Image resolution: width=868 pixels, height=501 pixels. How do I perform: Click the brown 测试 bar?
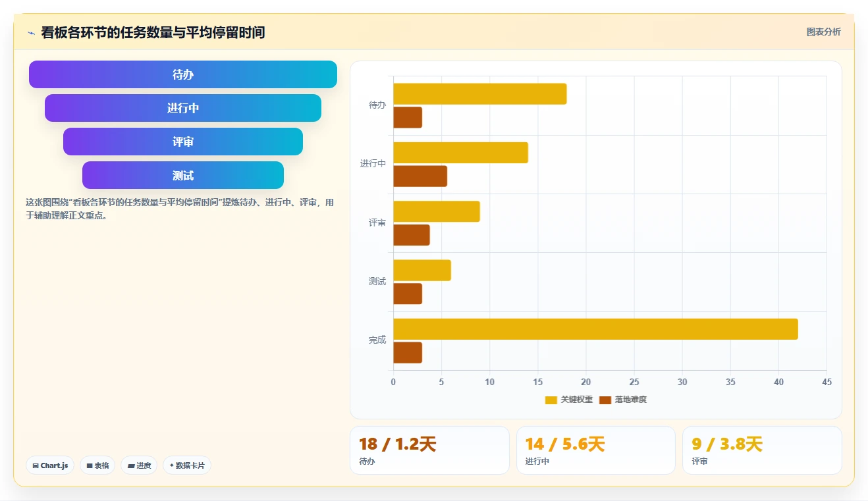(x=408, y=294)
